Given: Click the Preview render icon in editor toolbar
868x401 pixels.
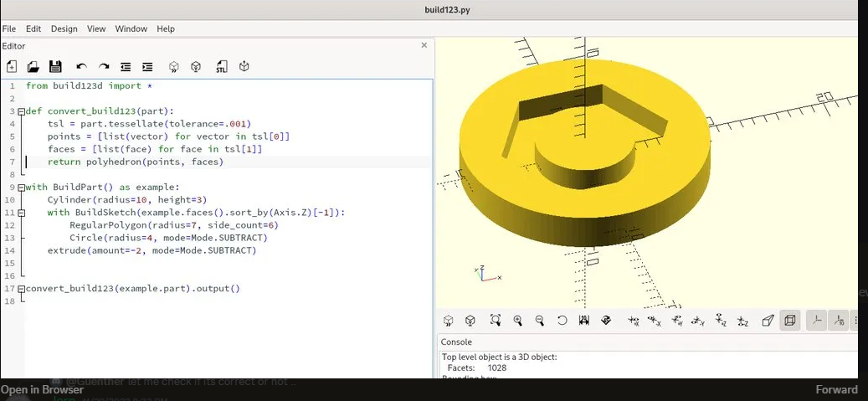Looking at the screenshot, I should coord(173,66).
